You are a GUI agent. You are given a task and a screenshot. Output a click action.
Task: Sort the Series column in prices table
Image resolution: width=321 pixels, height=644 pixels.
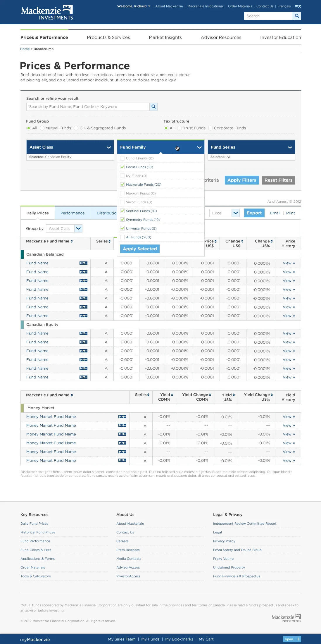click(x=109, y=241)
